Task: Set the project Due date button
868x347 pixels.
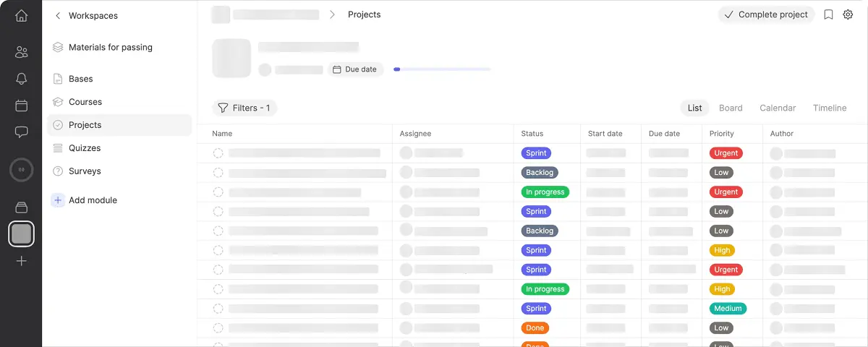Action: [355, 69]
